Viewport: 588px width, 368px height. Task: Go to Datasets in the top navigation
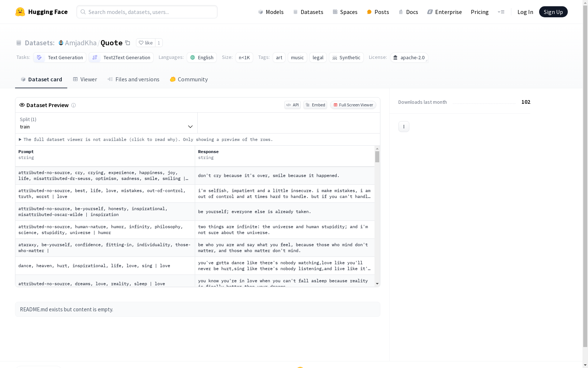tap(308, 12)
